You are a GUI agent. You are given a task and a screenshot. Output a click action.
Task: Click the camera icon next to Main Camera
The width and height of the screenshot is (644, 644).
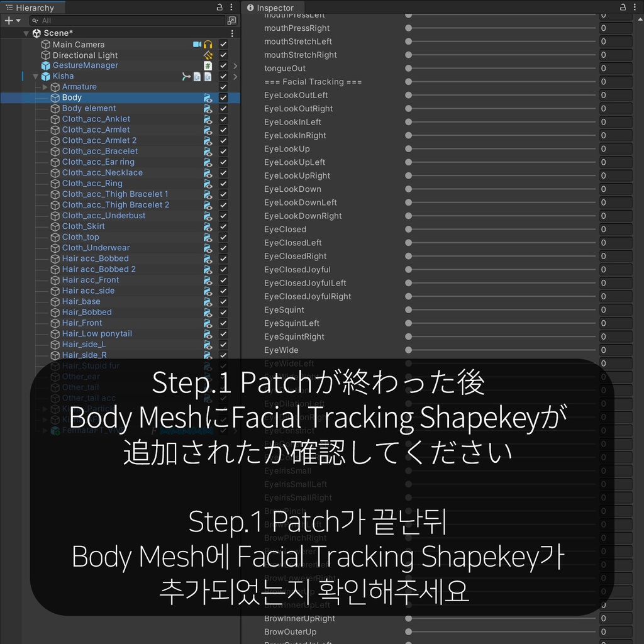196,44
